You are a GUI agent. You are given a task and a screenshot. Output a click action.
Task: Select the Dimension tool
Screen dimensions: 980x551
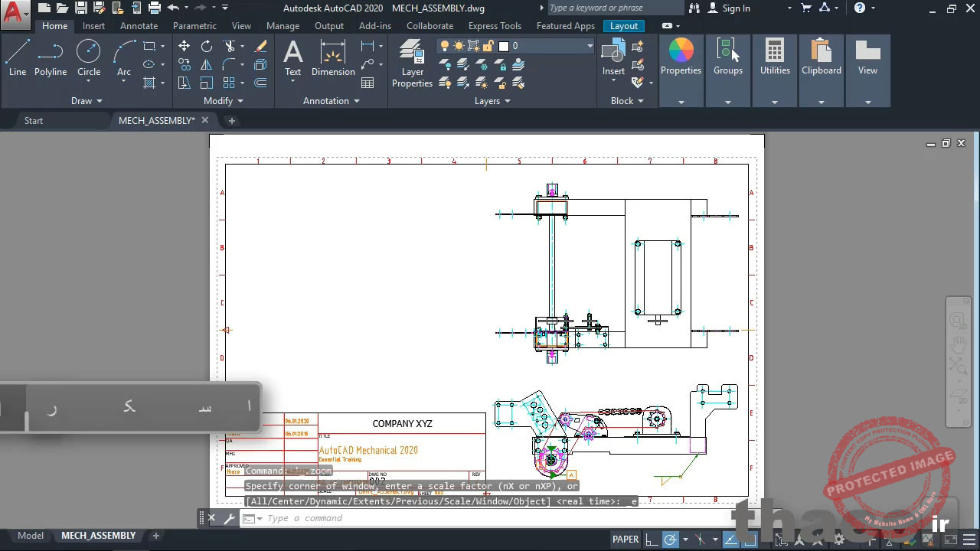pos(333,58)
